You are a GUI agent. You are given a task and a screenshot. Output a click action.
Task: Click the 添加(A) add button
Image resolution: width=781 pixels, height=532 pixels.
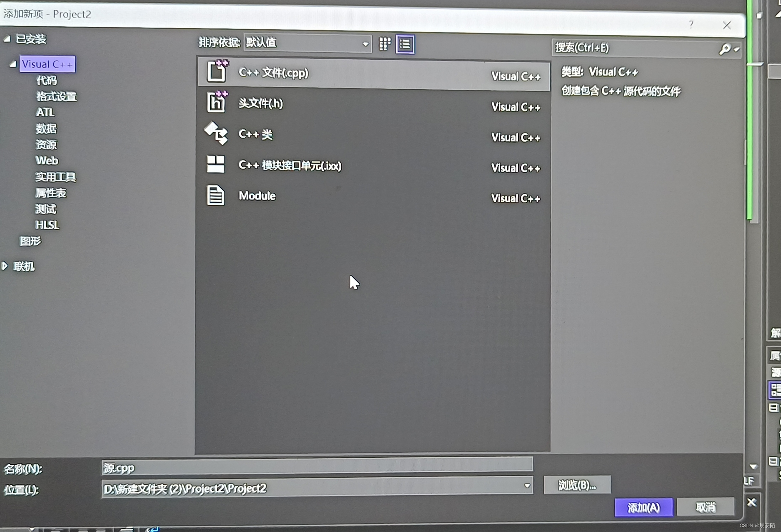click(643, 507)
